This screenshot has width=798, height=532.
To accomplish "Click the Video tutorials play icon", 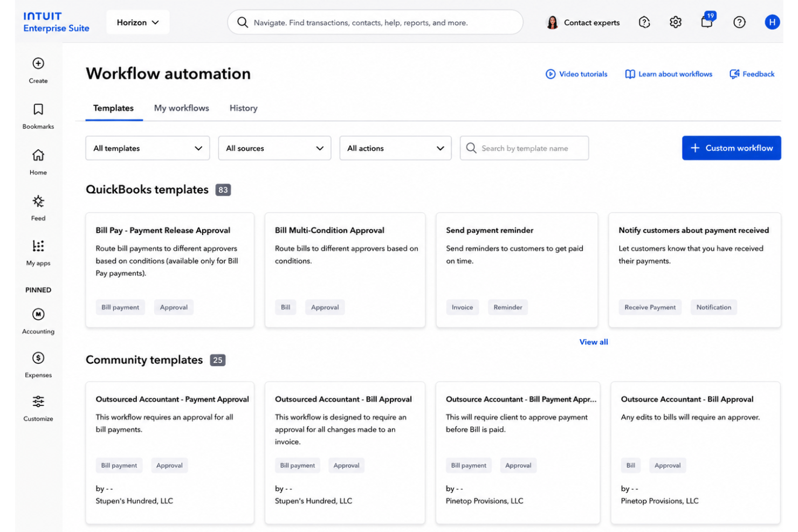I will (551, 74).
